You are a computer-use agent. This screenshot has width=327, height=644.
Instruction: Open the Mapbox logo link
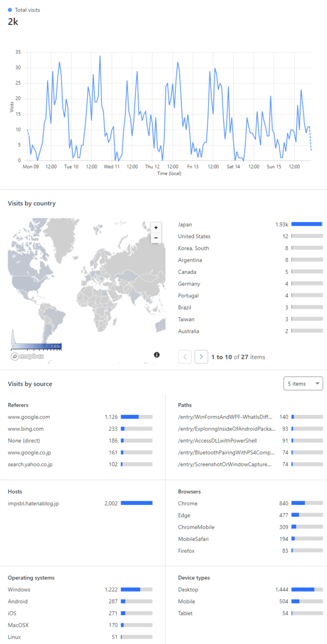tap(26, 356)
